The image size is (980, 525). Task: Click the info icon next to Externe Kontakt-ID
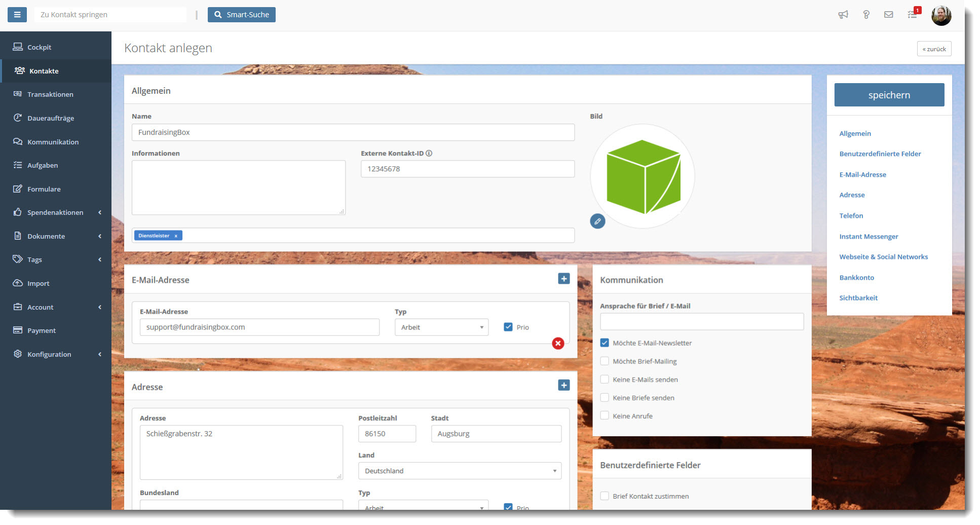pyautogui.click(x=429, y=153)
